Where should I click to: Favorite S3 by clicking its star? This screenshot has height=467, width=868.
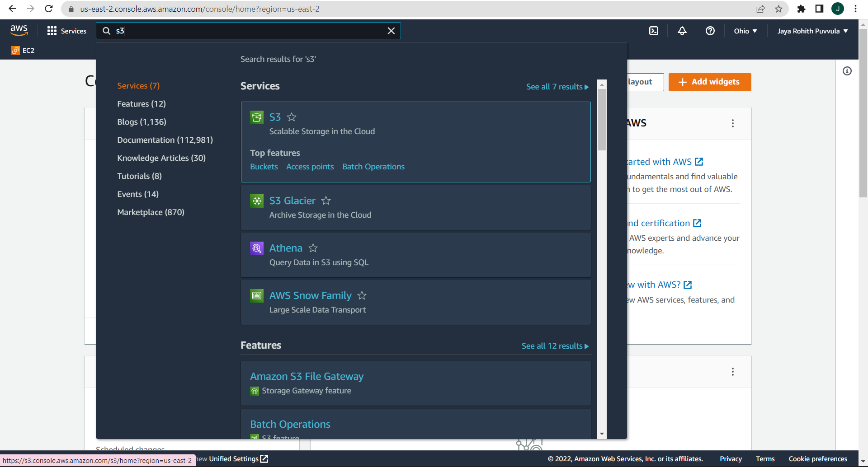(292, 117)
